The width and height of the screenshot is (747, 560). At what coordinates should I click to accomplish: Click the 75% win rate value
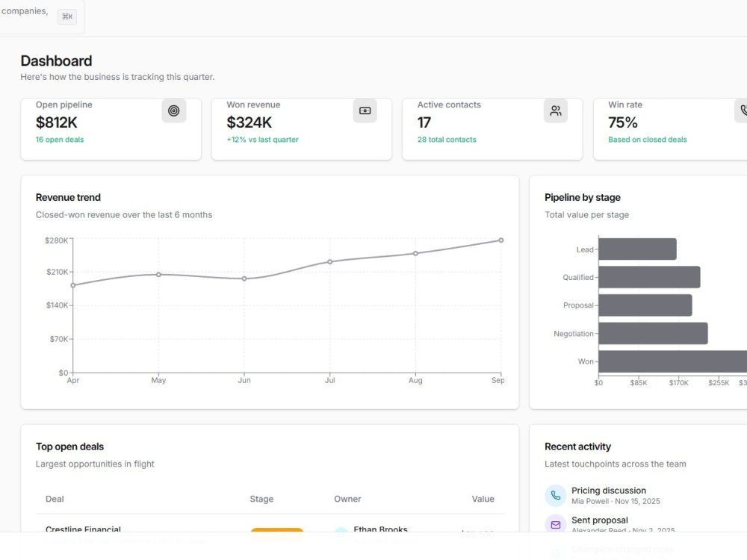pyautogui.click(x=623, y=122)
